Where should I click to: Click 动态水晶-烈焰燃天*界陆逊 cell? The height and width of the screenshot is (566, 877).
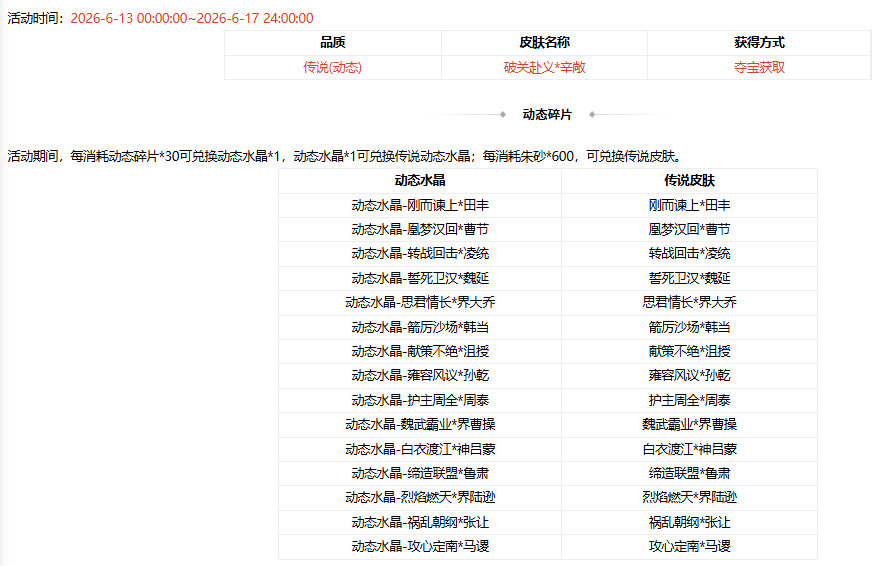(420, 497)
